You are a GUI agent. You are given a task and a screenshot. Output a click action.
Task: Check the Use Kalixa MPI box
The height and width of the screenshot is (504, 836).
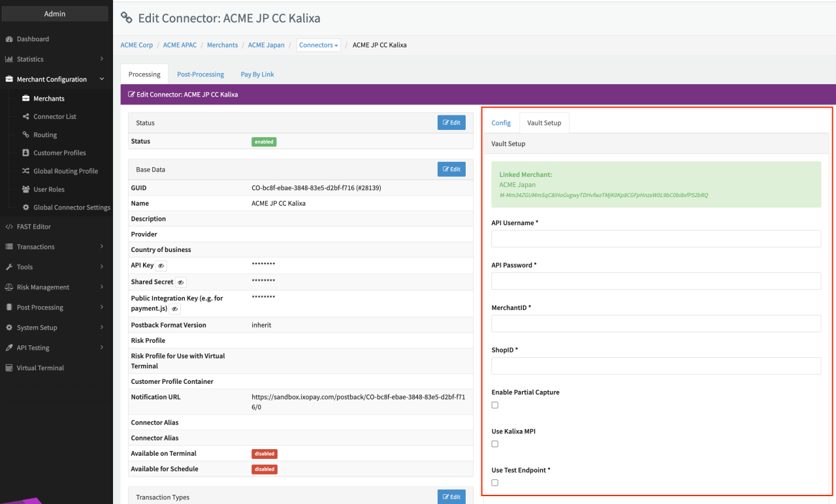pos(495,444)
